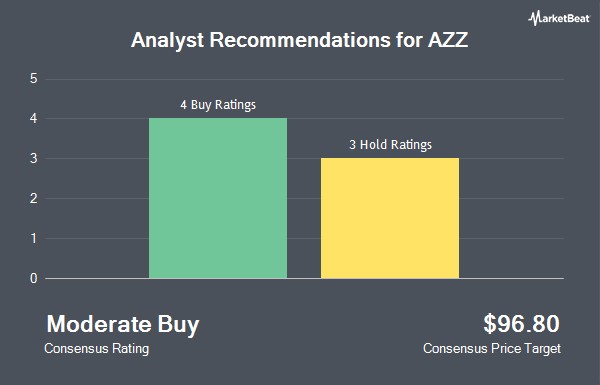Click the y-axis label 5
Viewport: 600px width, 385px height.
[34, 79]
